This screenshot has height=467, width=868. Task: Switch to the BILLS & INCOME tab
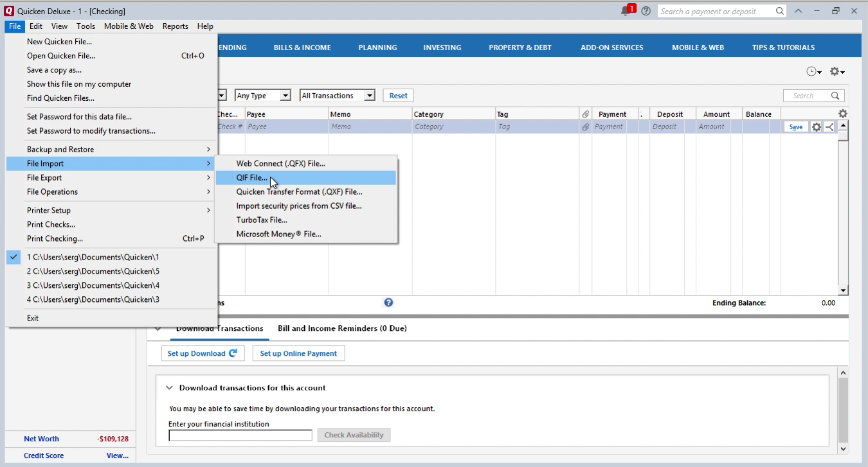302,48
